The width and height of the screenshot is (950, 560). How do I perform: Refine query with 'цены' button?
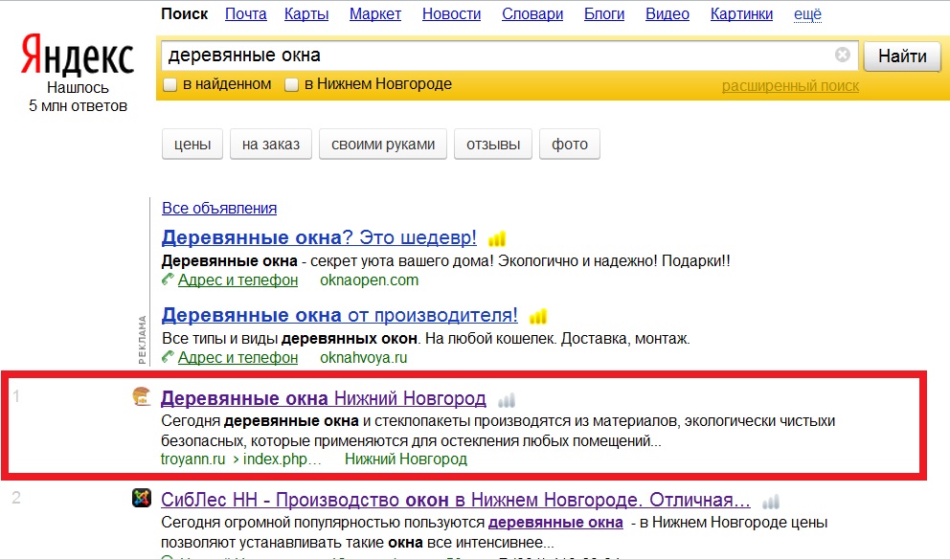pos(192,145)
